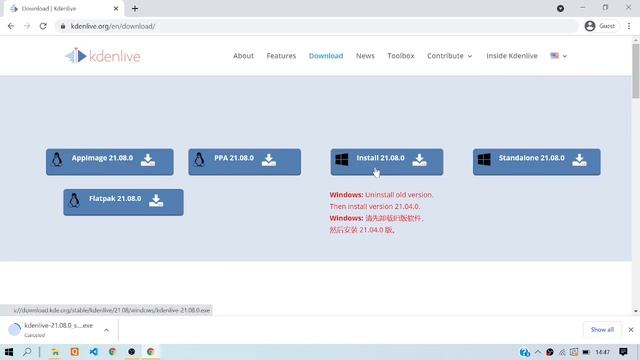Click the download arrow icon on Install button
The width and height of the screenshot is (640, 360).
(x=419, y=160)
